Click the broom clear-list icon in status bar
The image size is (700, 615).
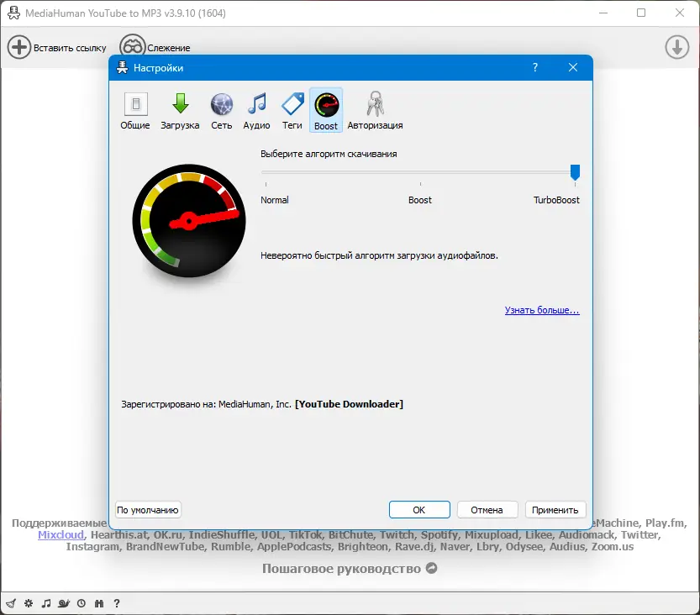pyautogui.click(x=11, y=603)
